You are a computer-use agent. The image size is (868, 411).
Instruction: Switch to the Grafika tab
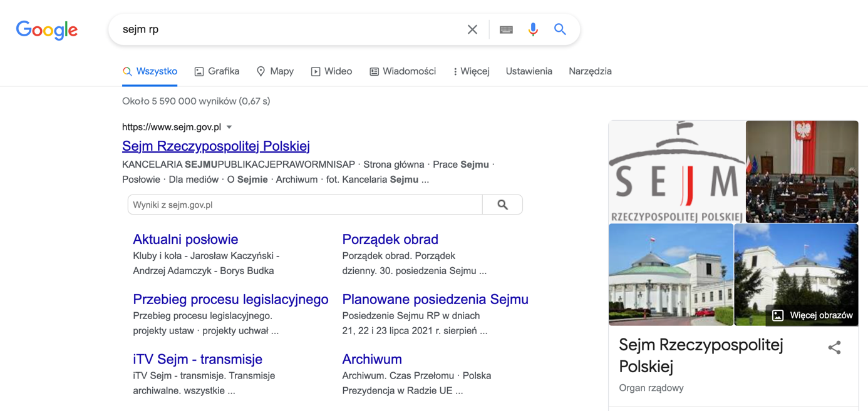217,71
